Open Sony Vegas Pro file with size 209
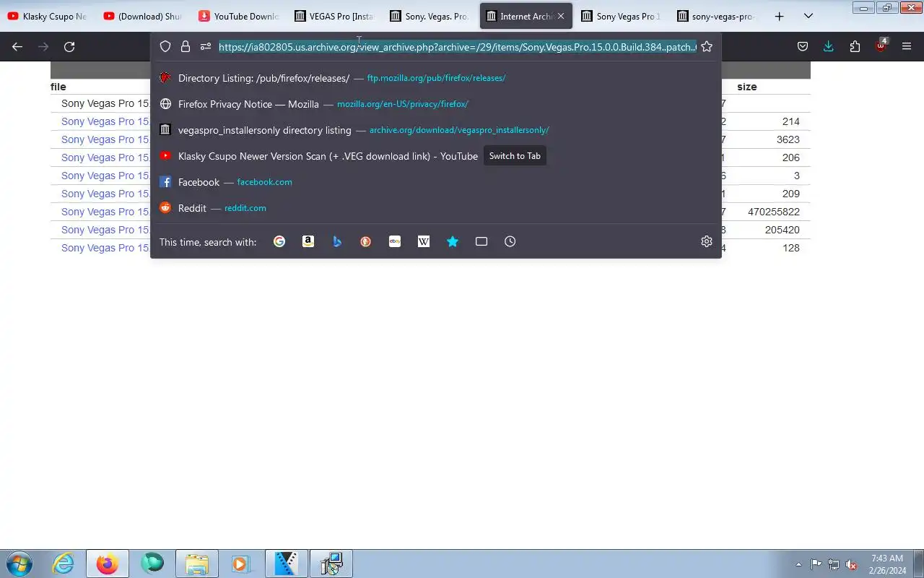This screenshot has width=924, height=578. 105,194
